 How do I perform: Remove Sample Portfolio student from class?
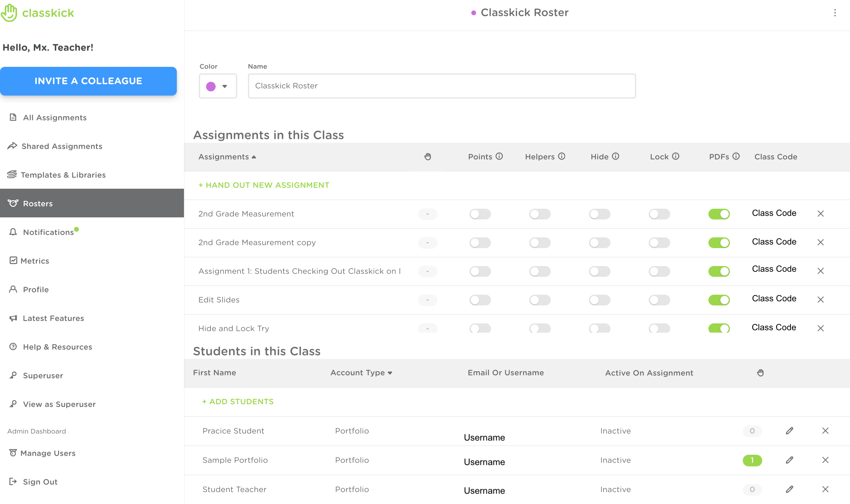(x=825, y=460)
